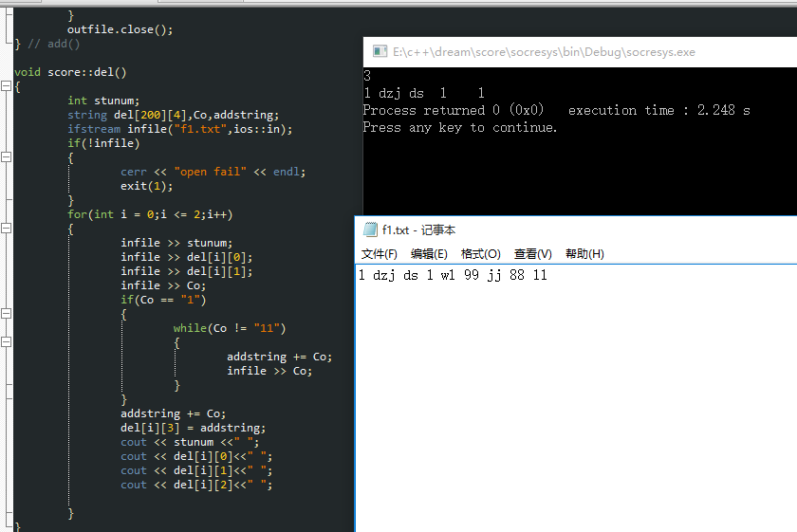Click the "void score::del()" declaration line
The width and height of the screenshot is (797, 532).
[70, 72]
